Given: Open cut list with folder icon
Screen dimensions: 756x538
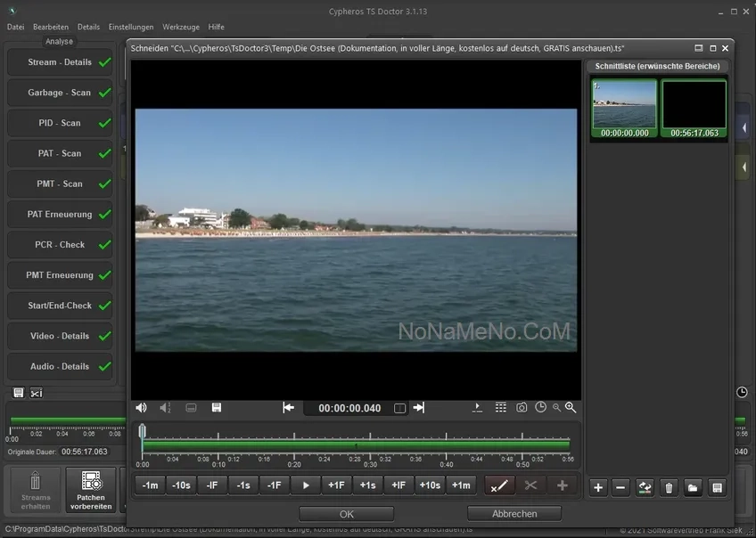Looking at the screenshot, I should pos(693,487).
